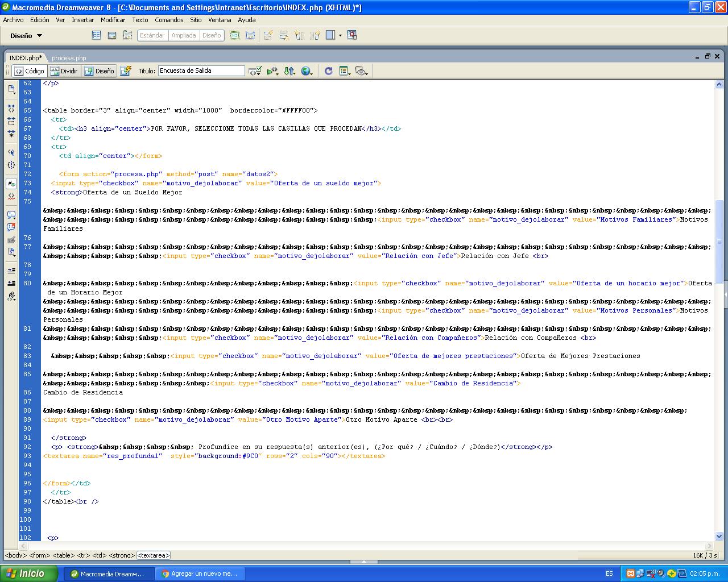Image resolution: width=728 pixels, height=582 pixels.
Task: Click Insert Row Above icon
Action: 268,35
